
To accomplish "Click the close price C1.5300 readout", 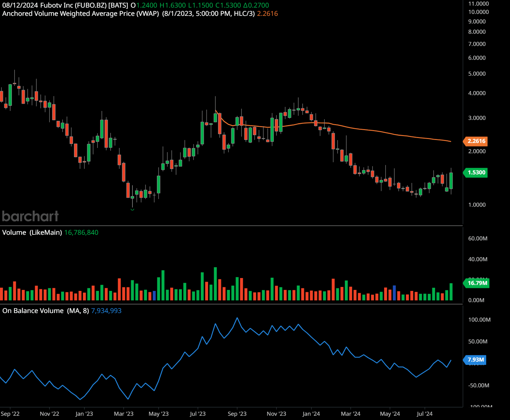I will click(228, 5).
